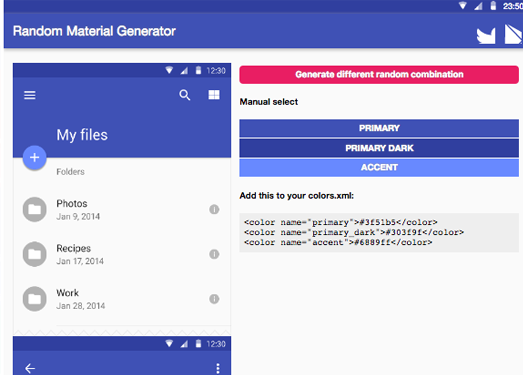The height and width of the screenshot is (375, 523).
Task: Click the rightmost toolbar icon in app bar
Action: [x=514, y=34]
